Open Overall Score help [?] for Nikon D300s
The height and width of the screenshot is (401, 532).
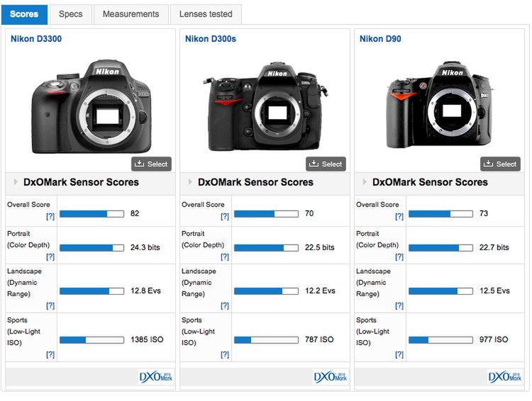(x=225, y=216)
